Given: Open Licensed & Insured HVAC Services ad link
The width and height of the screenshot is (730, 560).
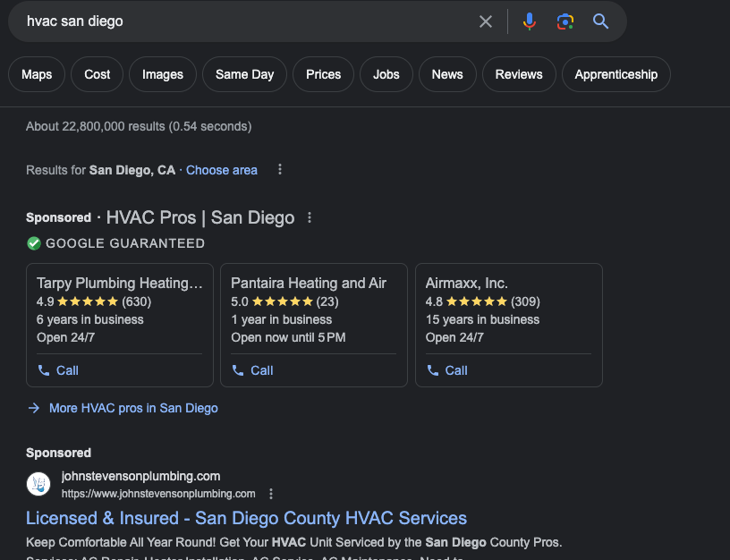Looking at the screenshot, I should pos(246,518).
